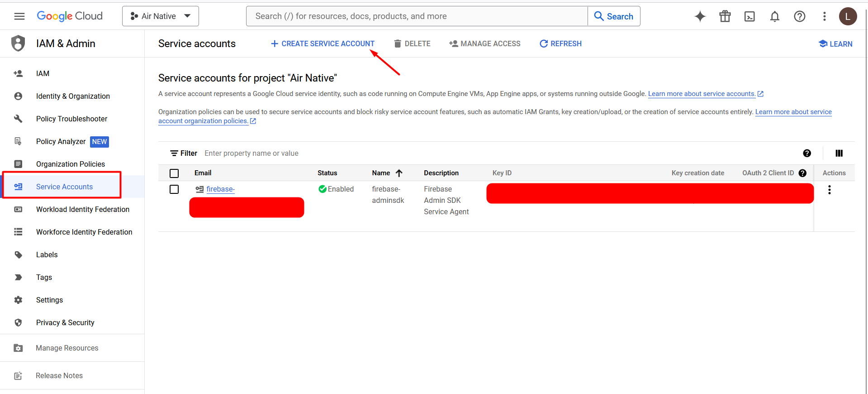Click the Tags arrow-shaped icon
Screen dimensions: 868x394
coord(18,277)
